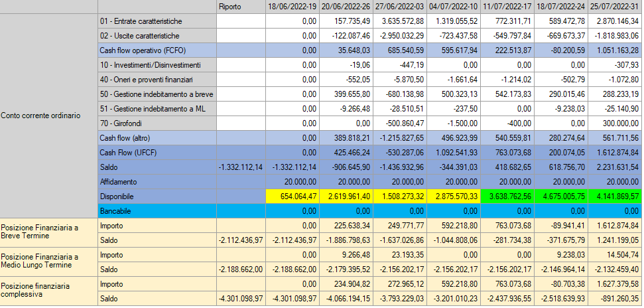Click Cash flow (altro) value -1.215.827,65

pyautogui.click(x=400, y=138)
